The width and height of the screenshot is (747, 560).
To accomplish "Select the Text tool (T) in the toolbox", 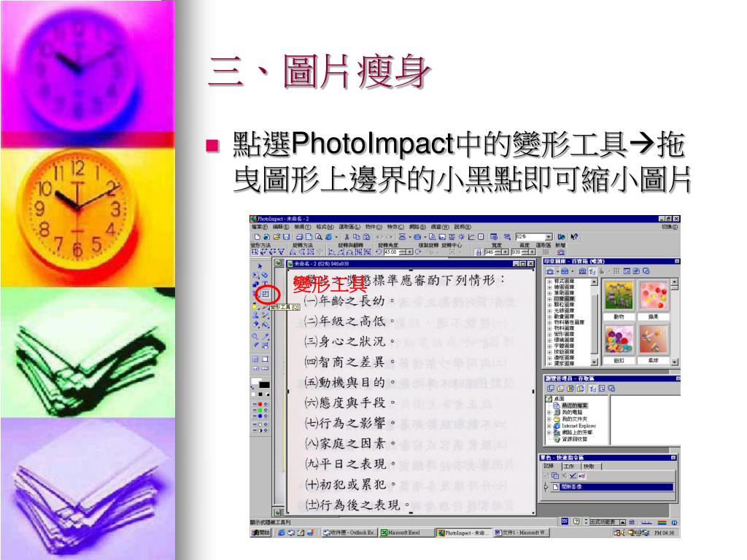I will [265, 284].
